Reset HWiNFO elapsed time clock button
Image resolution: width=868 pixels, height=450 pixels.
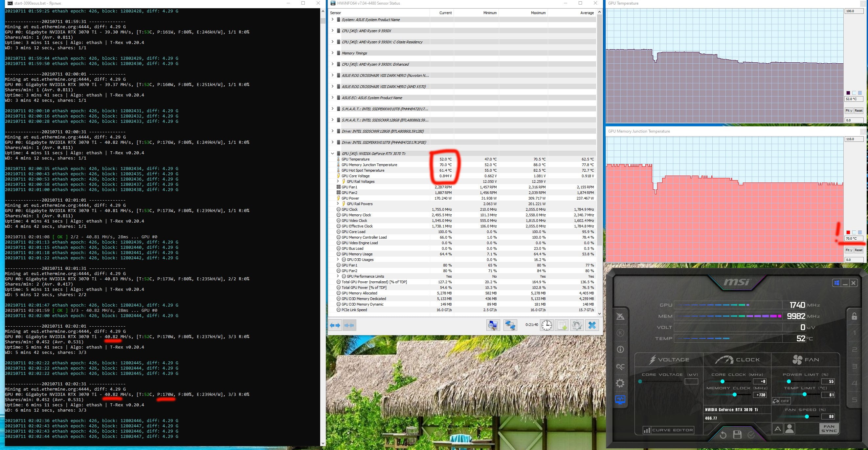tap(546, 325)
